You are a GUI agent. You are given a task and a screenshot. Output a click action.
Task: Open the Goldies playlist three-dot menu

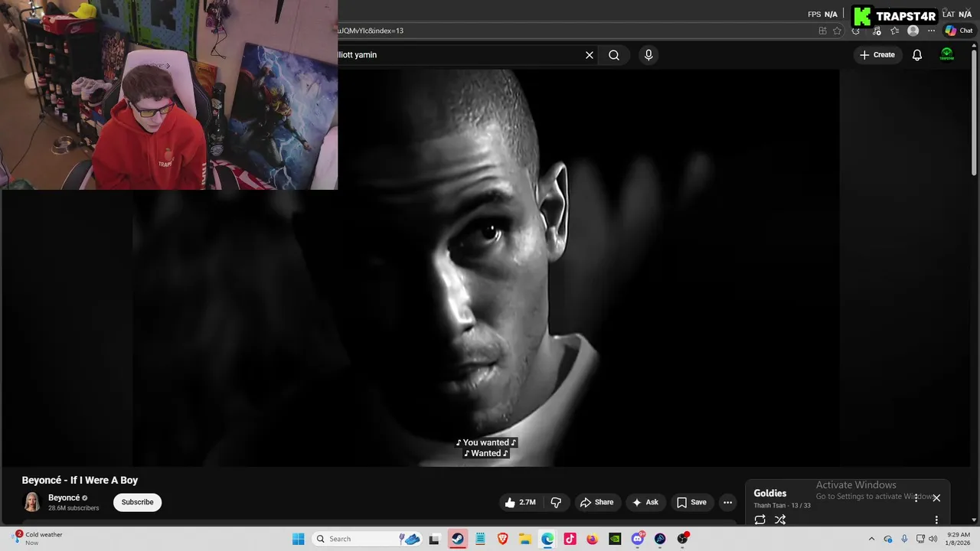936,520
